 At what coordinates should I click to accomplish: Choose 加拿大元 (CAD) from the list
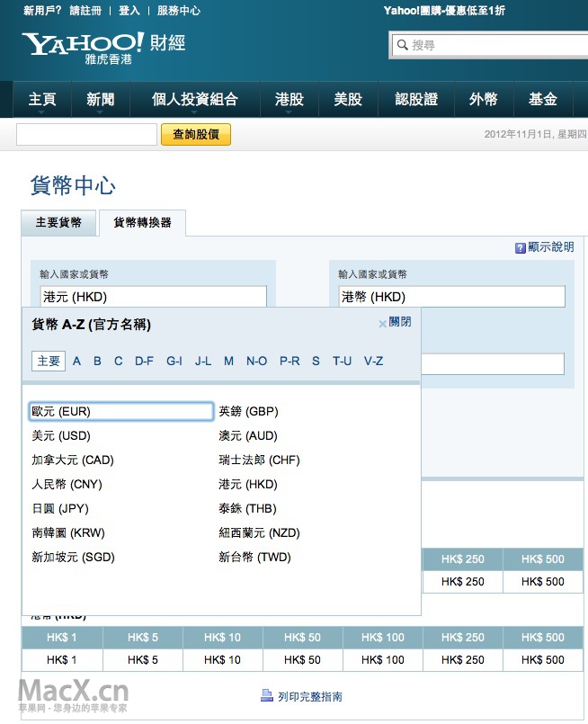[x=73, y=460]
